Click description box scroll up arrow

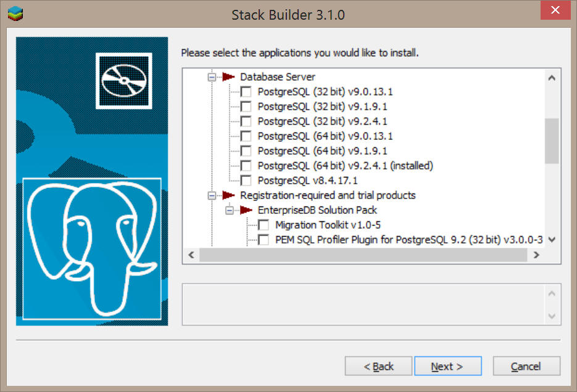(552, 293)
